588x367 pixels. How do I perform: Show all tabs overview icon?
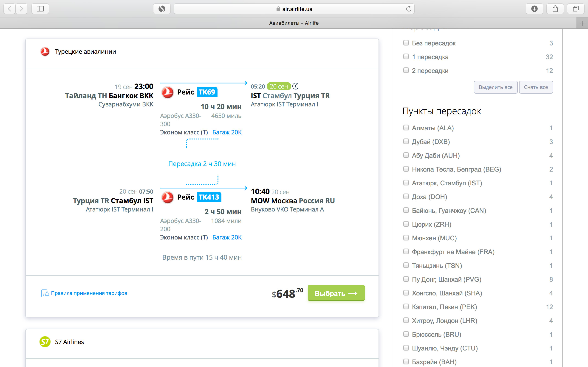coord(576,9)
